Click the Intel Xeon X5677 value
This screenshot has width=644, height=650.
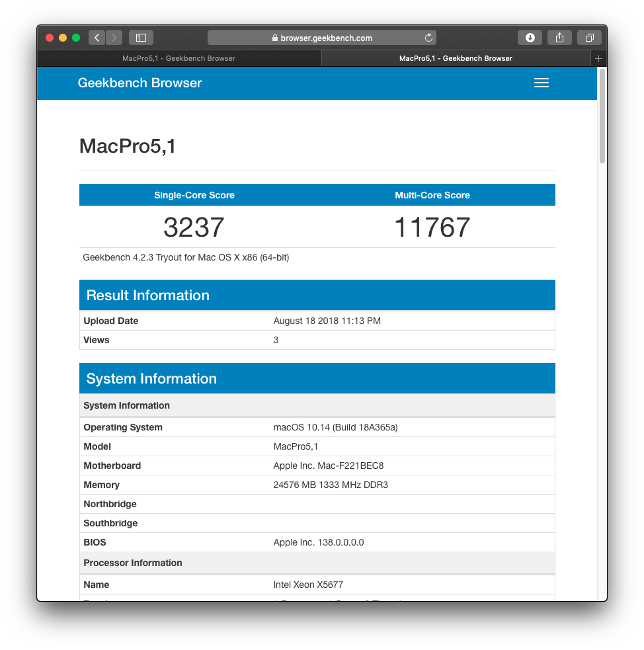308,585
